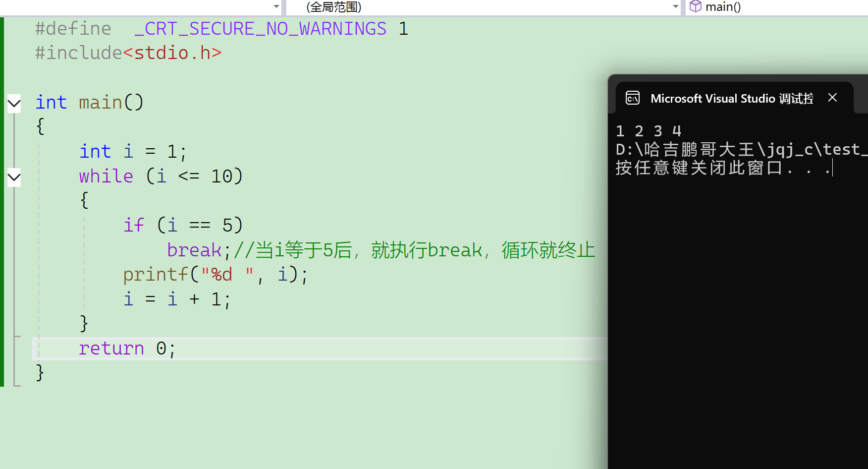The image size is (868, 469).
Task: Click the file path line in console
Action: coord(741,149)
